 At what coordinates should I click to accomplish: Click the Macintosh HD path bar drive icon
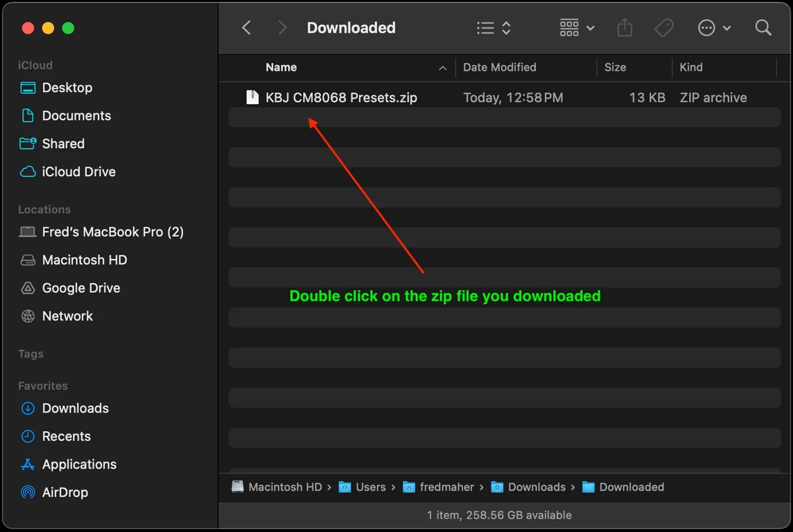237,487
